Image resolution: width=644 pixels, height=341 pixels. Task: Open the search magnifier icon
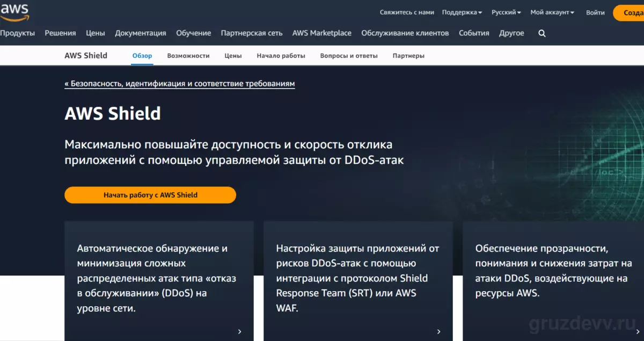click(542, 33)
